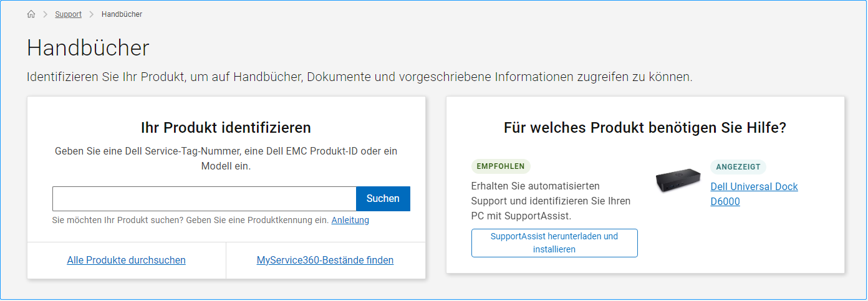Click the green EMPFOHLEN badge
This screenshot has width=868, height=301.
tap(501, 166)
